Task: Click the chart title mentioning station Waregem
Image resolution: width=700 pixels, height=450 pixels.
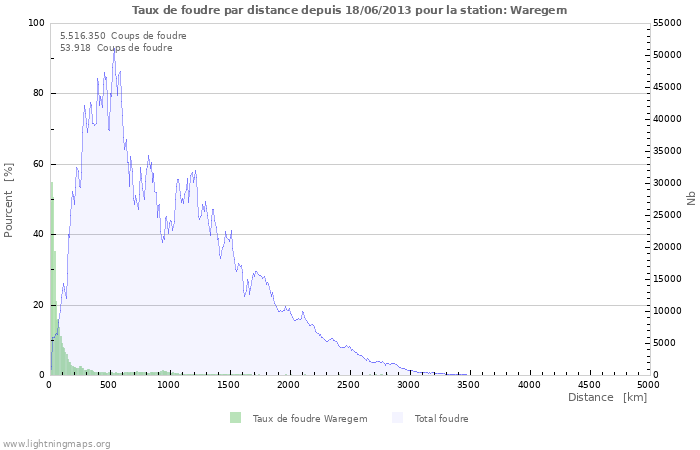Action: coord(350,10)
